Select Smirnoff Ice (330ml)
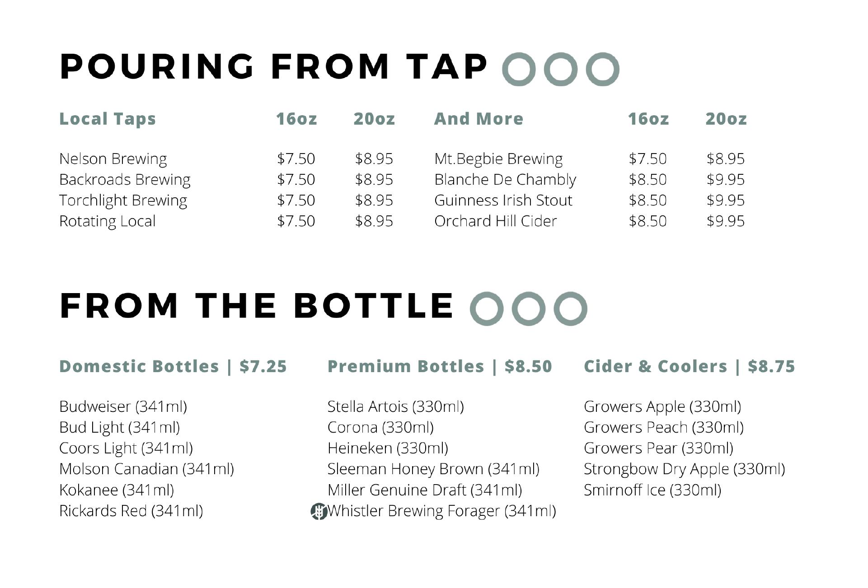 652,490
